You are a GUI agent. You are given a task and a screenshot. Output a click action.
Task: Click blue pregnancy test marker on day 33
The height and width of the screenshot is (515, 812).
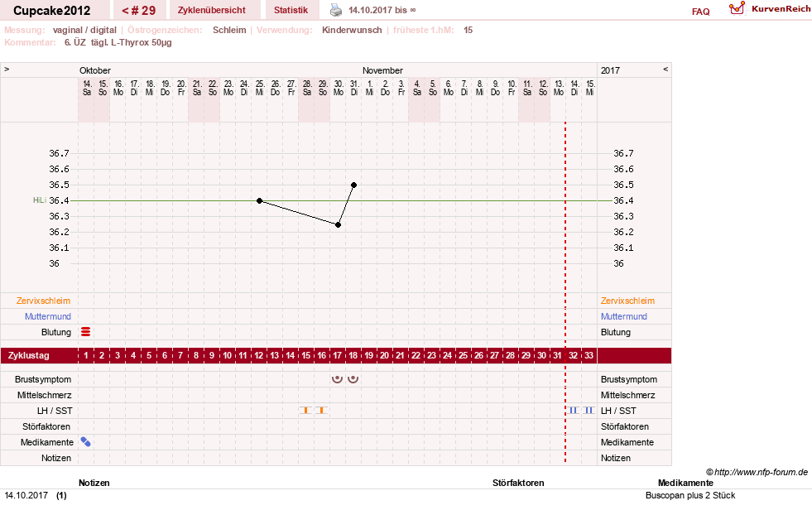[589, 411]
